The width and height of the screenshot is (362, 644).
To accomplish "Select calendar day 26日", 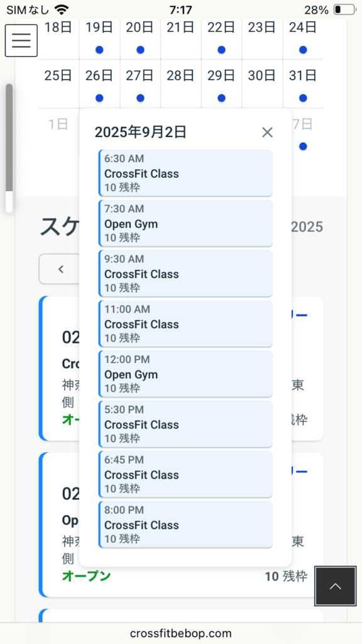I will click(x=99, y=84).
